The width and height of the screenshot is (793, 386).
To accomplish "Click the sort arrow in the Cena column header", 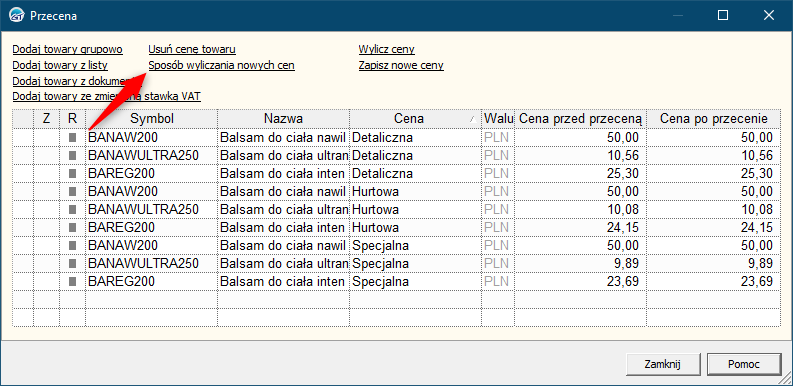I will [x=472, y=119].
